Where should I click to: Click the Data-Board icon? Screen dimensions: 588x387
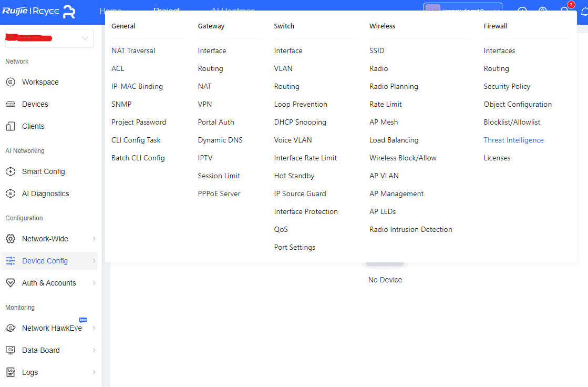pyautogui.click(x=11, y=350)
